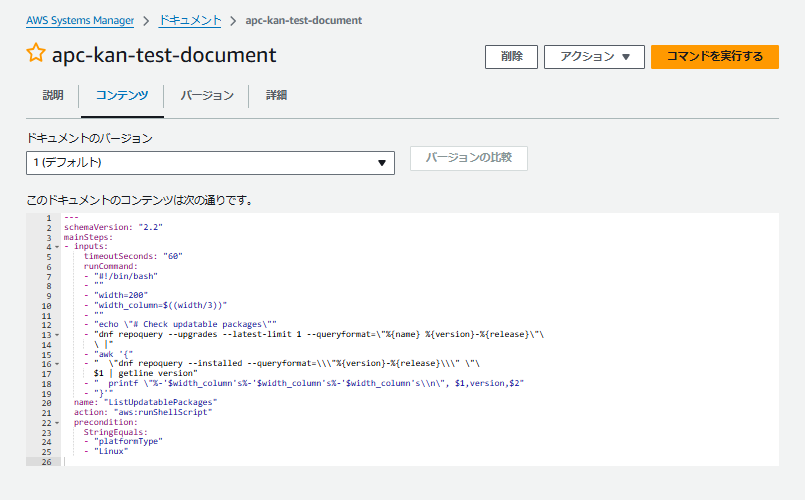Favorite the document with the star icon

[x=36, y=53]
